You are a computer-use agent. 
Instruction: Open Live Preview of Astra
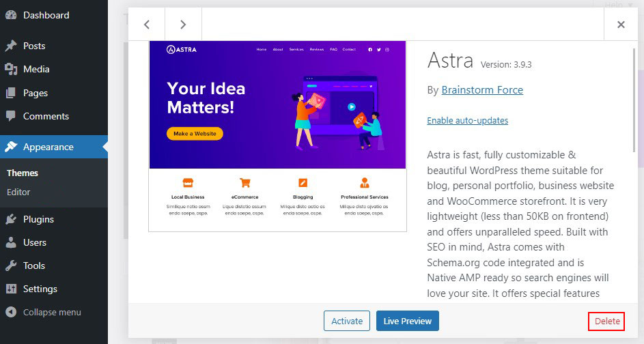point(408,321)
